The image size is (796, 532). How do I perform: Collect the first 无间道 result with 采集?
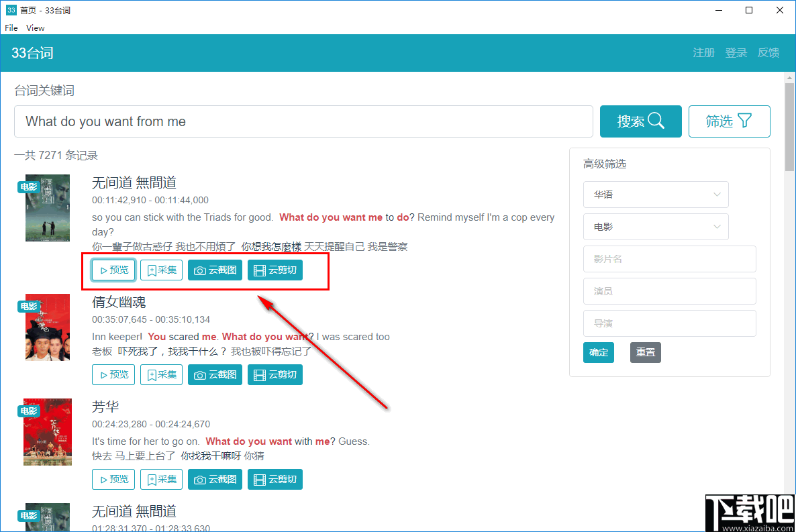[162, 270]
